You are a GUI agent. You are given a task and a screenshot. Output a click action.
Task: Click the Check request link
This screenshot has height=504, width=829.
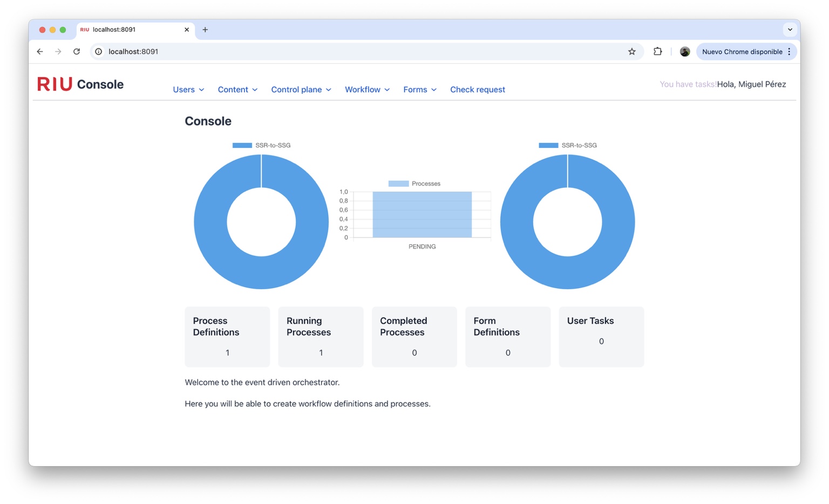[477, 90]
